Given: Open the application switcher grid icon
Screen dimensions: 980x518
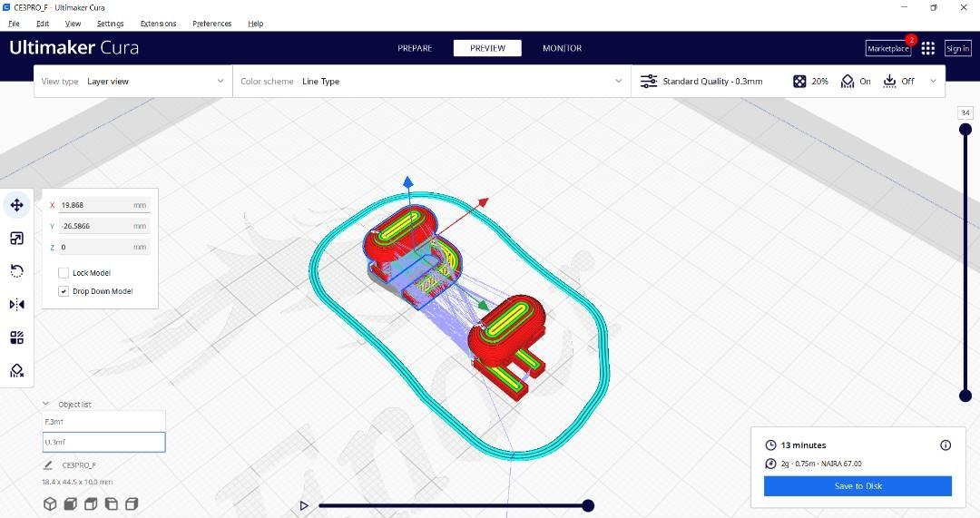Looking at the screenshot, I should [928, 48].
